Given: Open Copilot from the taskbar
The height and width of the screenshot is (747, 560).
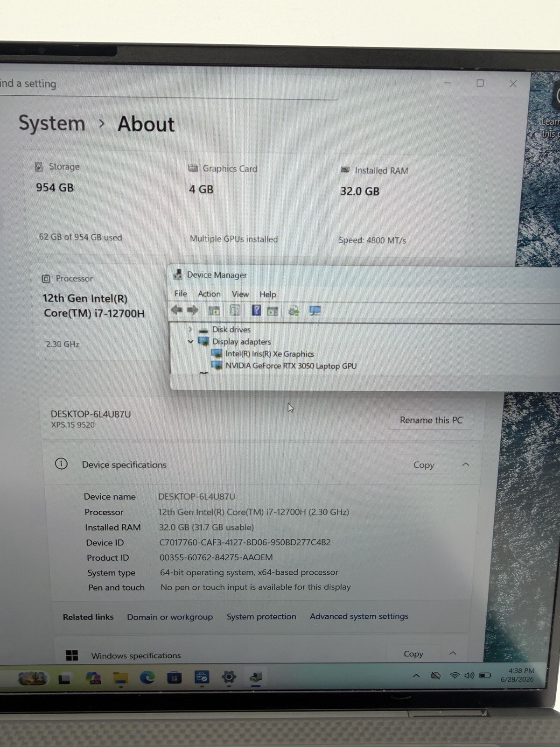Looking at the screenshot, I should pos(93,678).
